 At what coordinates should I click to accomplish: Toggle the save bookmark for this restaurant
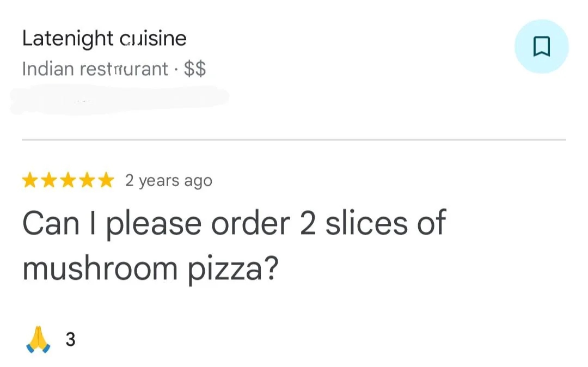(541, 46)
